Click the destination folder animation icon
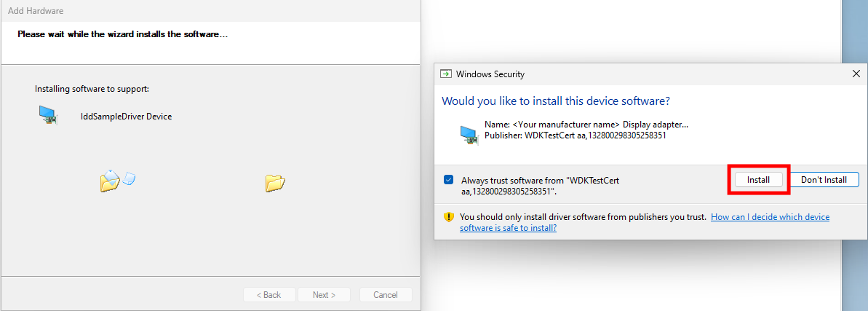Screen dimensions: 868x311 pos(275,182)
